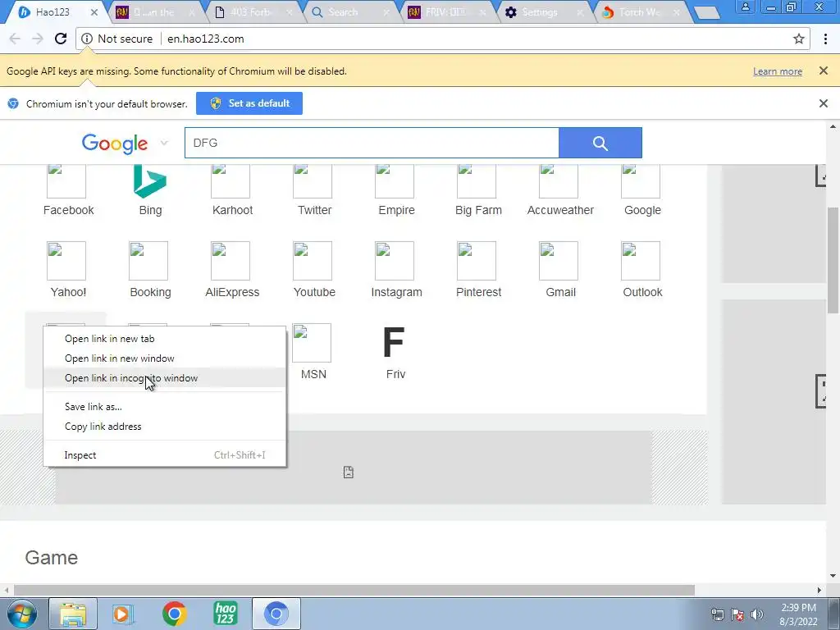Open the Gmail shortcut icon
Screen dimensions: 840x630
coord(558,261)
